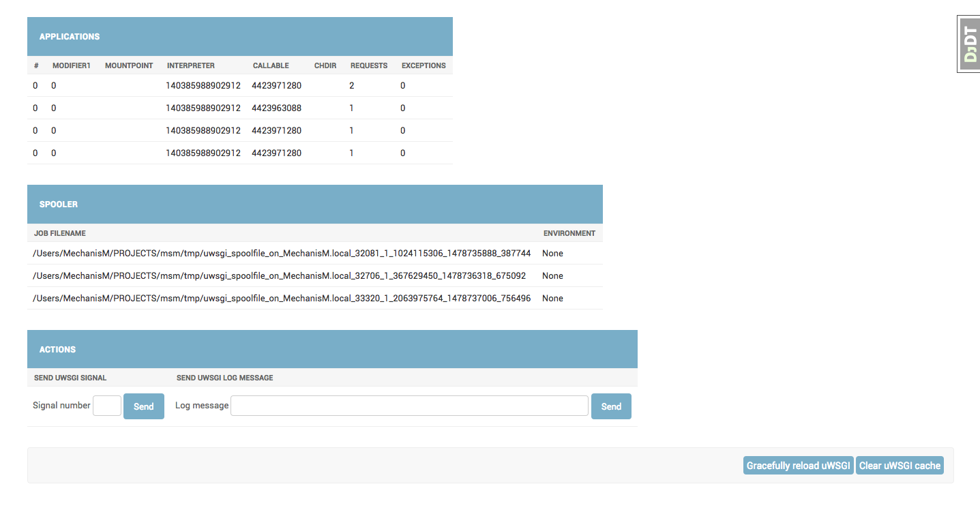980x512 pixels.
Task: Click the Signal number label
Action: (61, 405)
